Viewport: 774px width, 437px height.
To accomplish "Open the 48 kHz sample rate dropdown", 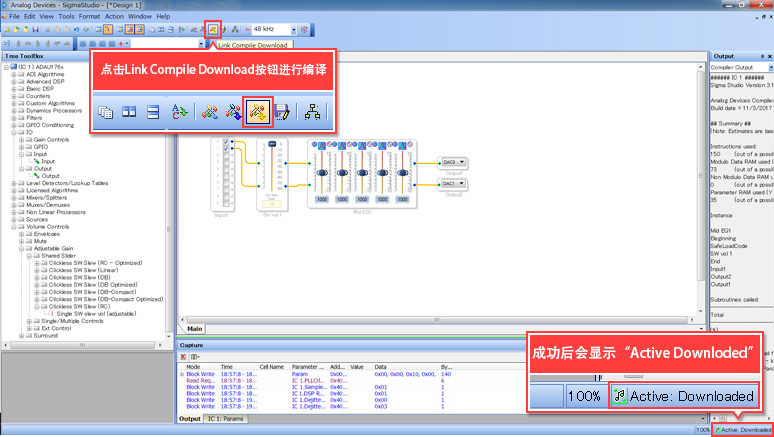I will coord(293,29).
